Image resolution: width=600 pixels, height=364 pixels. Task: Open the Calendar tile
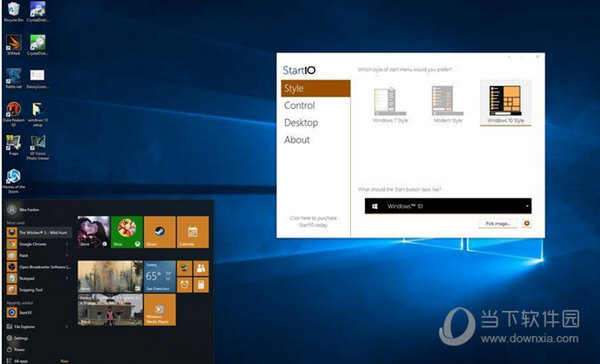point(193,232)
